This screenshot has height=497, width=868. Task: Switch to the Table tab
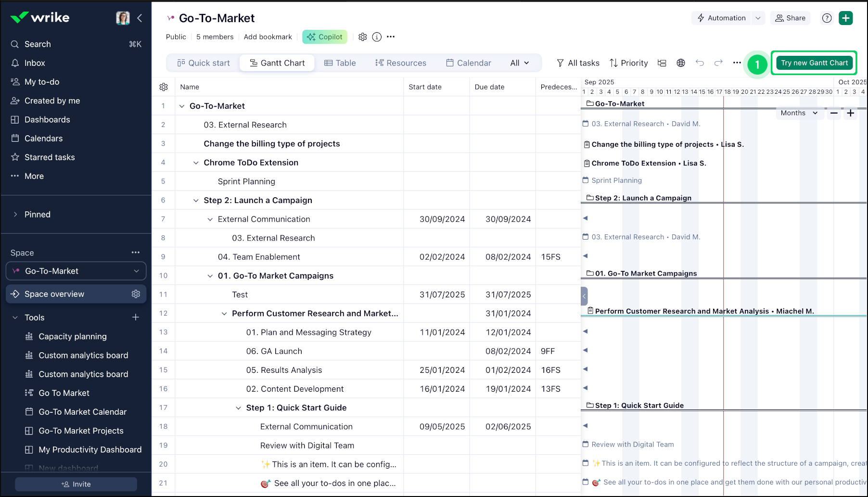pos(340,63)
